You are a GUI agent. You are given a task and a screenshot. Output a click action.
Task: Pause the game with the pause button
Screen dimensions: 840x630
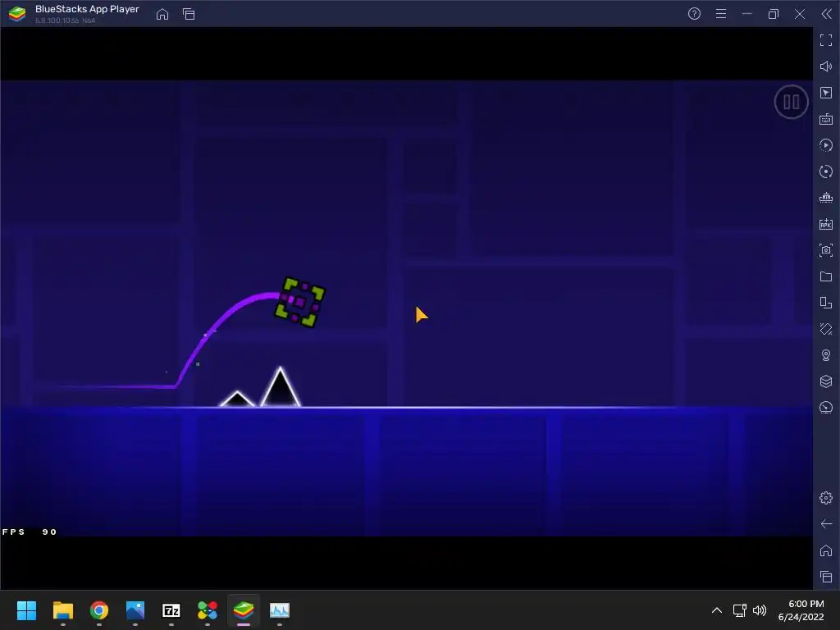tap(791, 102)
